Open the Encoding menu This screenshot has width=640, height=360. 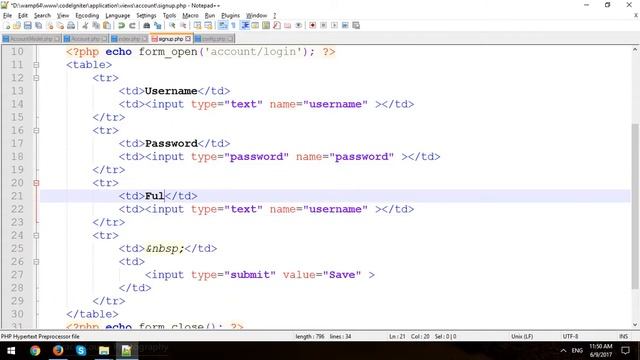click(x=87, y=16)
